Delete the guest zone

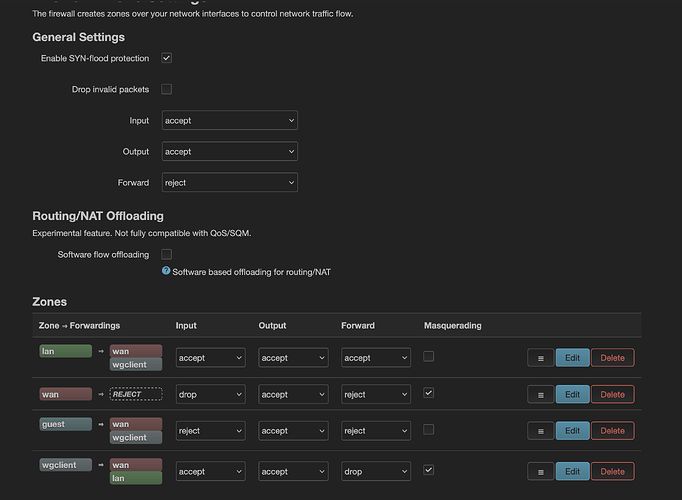(x=612, y=431)
